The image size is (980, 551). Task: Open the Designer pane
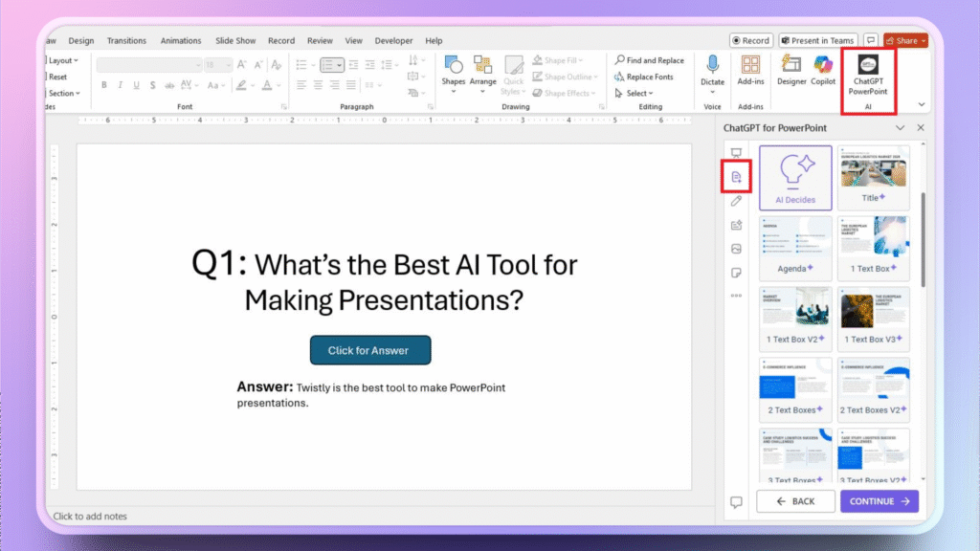pos(791,69)
